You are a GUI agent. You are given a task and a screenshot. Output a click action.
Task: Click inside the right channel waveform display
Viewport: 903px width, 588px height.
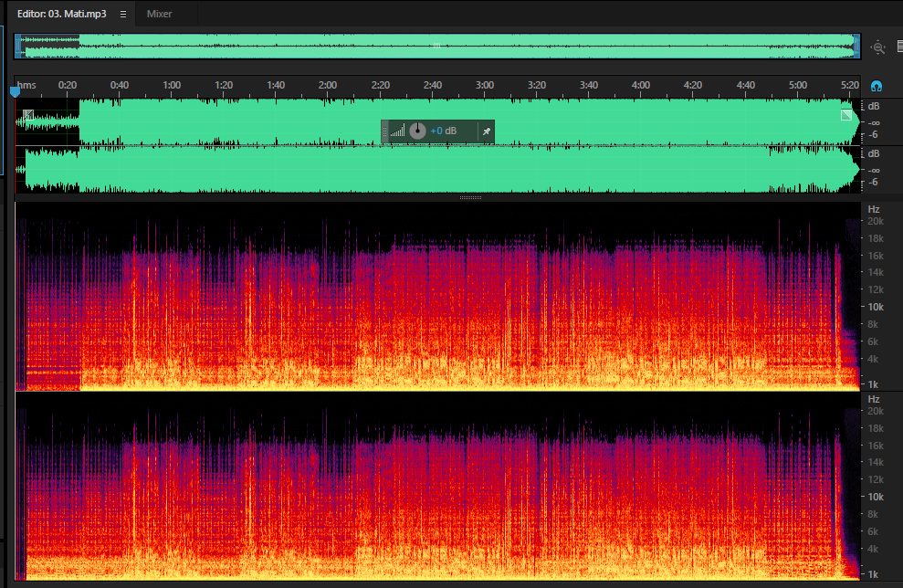pyautogui.click(x=437, y=169)
